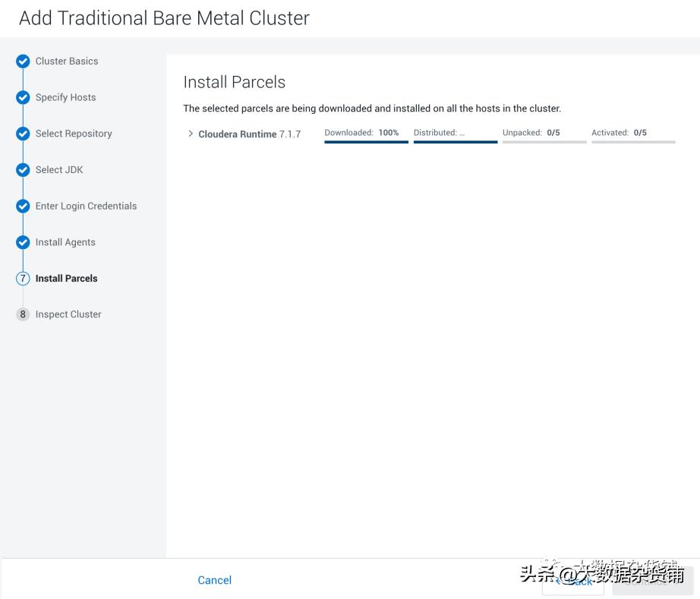The height and width of the screenshot is (599, 700).
Task: Click the Select Repository checkmark icon
Action: 23,134
